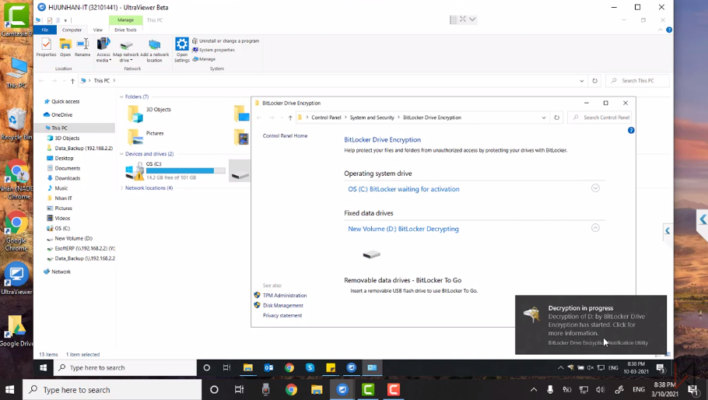Open Disk Management link
Image resolution: width=708 pixels, height=400 pixels.
coord(283,306)
